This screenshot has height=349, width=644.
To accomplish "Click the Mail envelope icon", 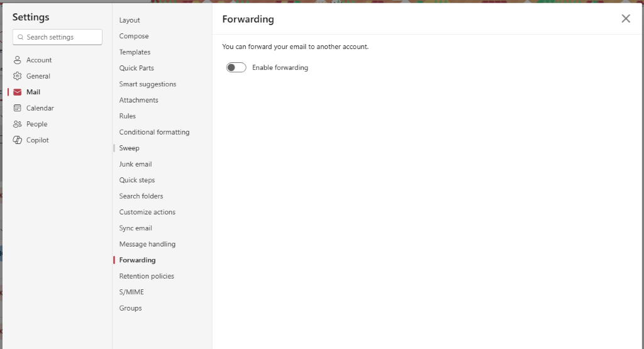I will tap(17, 92).
